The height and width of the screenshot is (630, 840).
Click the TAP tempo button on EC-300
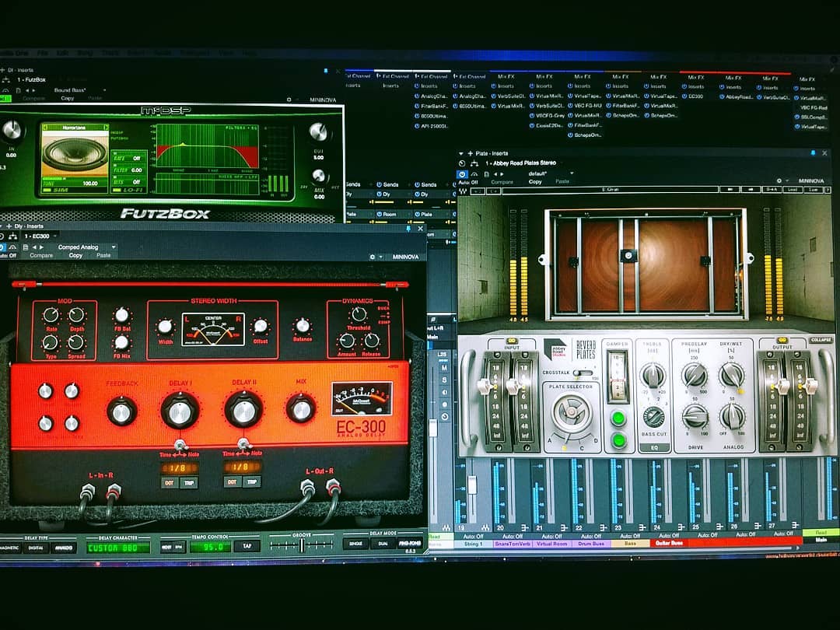(247, 546)
